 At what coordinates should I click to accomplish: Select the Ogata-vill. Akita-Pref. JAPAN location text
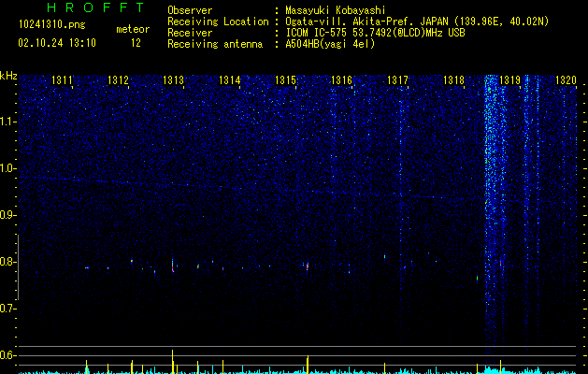[417, 22]
